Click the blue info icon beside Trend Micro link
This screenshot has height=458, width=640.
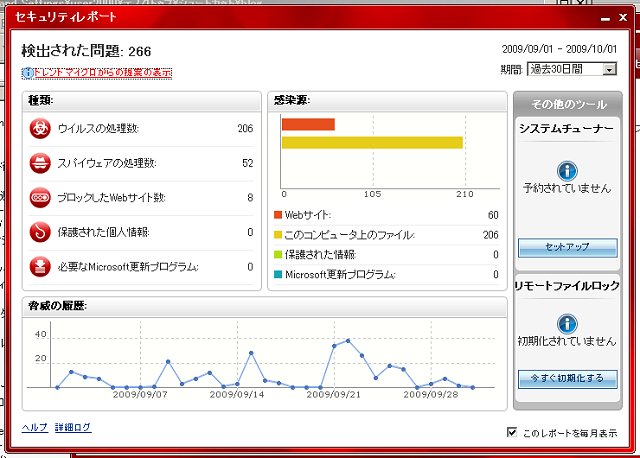coord(27,73)
